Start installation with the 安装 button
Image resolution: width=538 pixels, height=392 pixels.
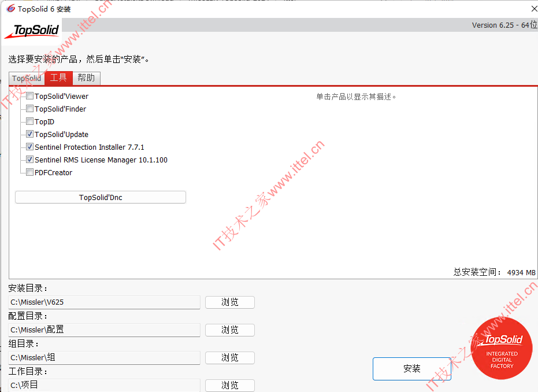pyautogui.click(x=411, y=369)
